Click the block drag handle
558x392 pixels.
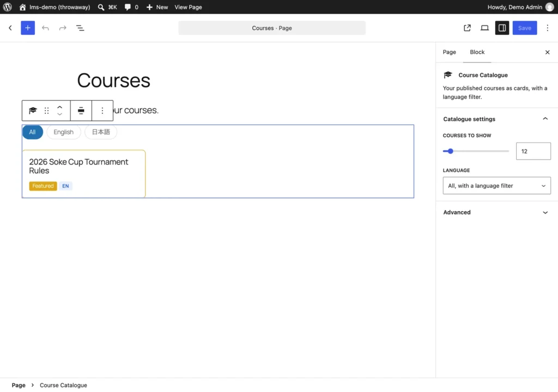(47, 111)
